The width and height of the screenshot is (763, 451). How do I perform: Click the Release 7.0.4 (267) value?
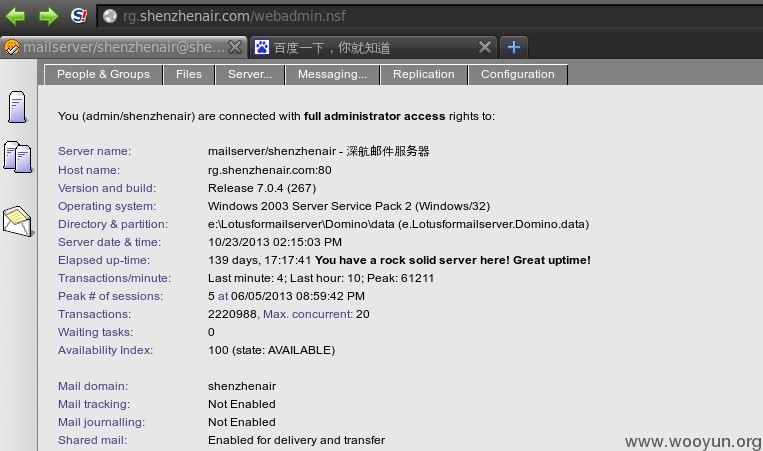262,188
